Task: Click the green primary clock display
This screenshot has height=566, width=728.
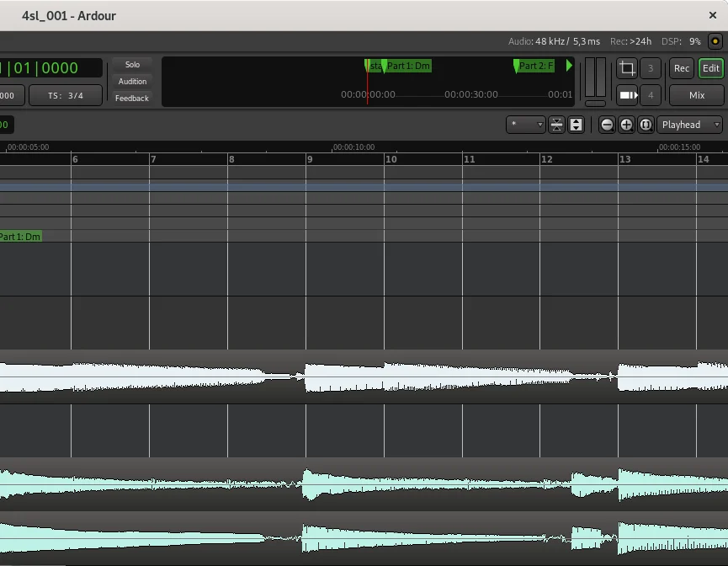Action: [x=50, y=68]
